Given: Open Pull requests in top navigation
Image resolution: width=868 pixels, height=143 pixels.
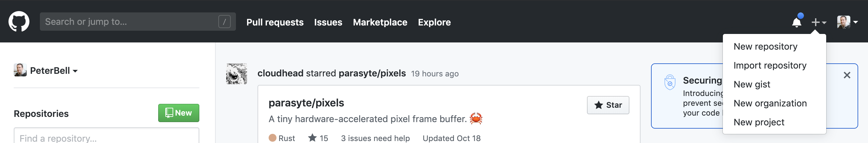Looking at the screenshot, I should (x=275, y=22).
